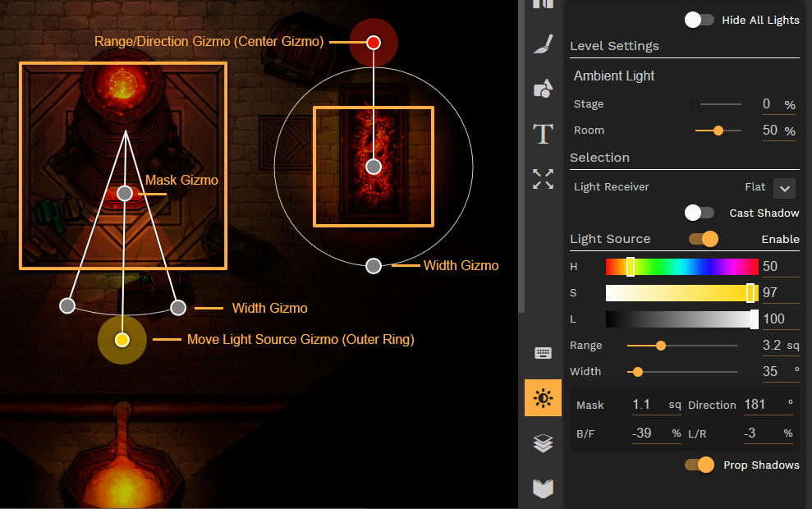Click the Stage percent value field

pyautogui.click(x=778, y=104)
